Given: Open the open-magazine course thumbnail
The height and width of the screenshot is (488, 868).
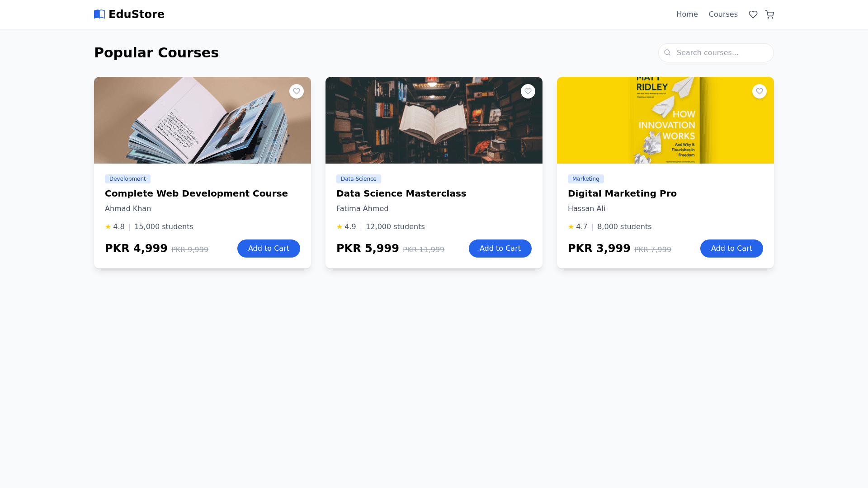Looking at the screenshot, I should [x=203, y=120].
